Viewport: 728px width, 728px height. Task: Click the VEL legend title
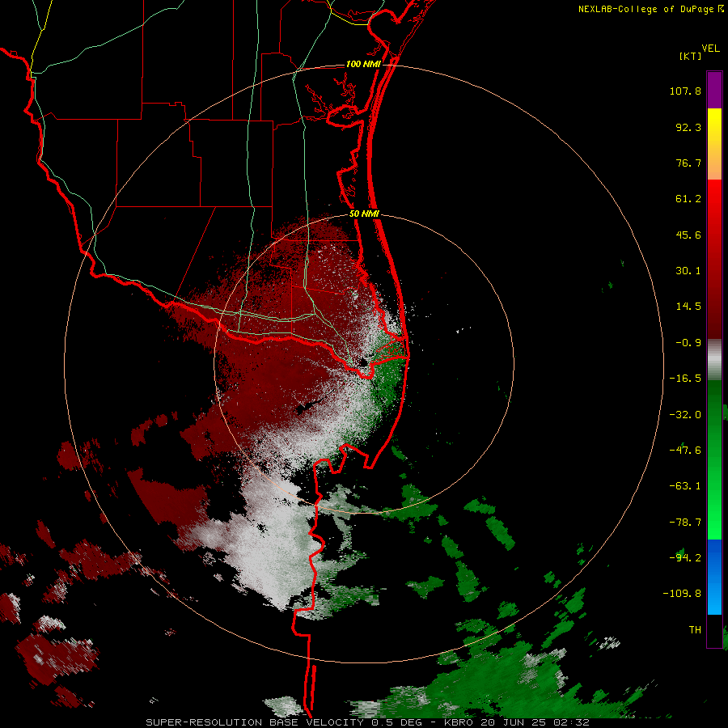(710, 49)
